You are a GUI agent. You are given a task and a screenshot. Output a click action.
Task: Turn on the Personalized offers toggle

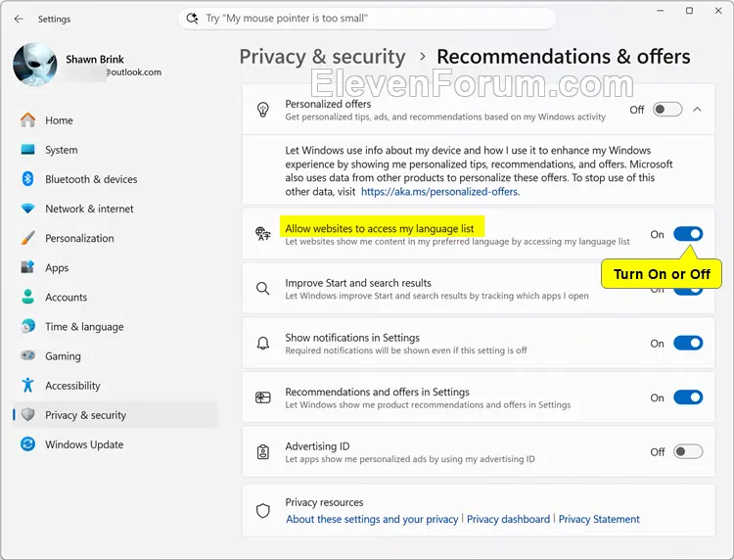click(667, 110)
